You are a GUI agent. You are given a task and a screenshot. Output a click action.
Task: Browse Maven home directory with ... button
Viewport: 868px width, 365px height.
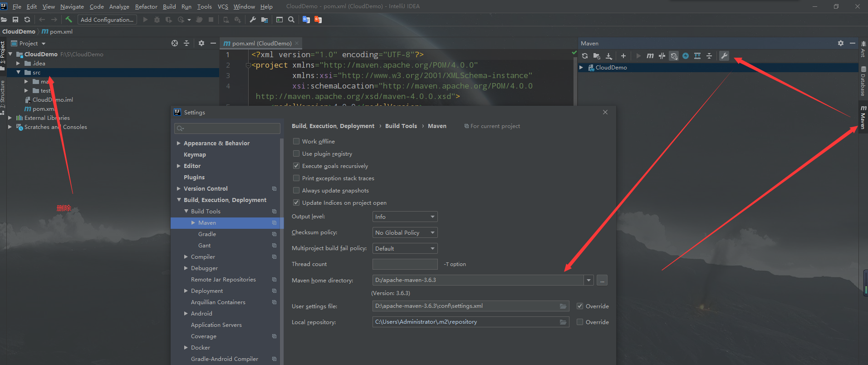pyautogui.click(x=602, y=280)
